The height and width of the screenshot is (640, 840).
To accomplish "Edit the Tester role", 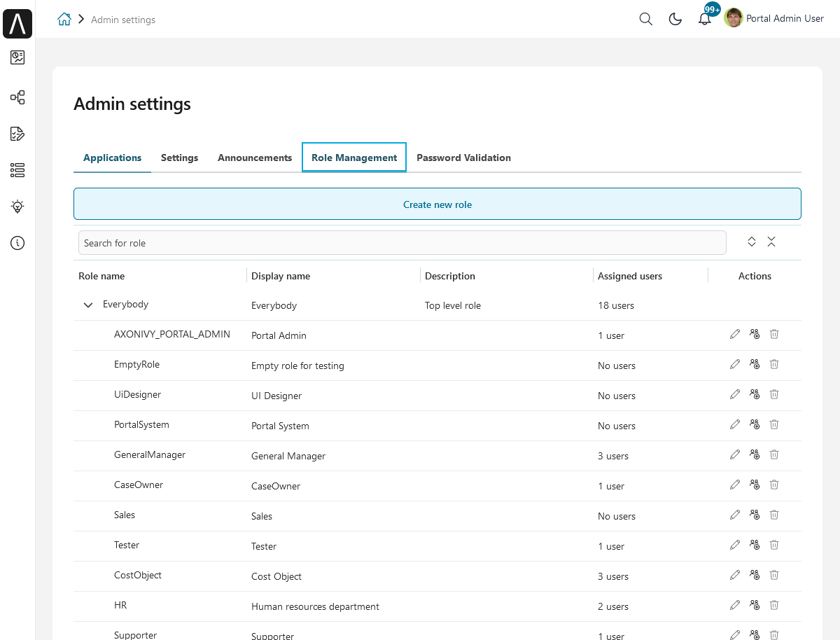I will point(735,545).
